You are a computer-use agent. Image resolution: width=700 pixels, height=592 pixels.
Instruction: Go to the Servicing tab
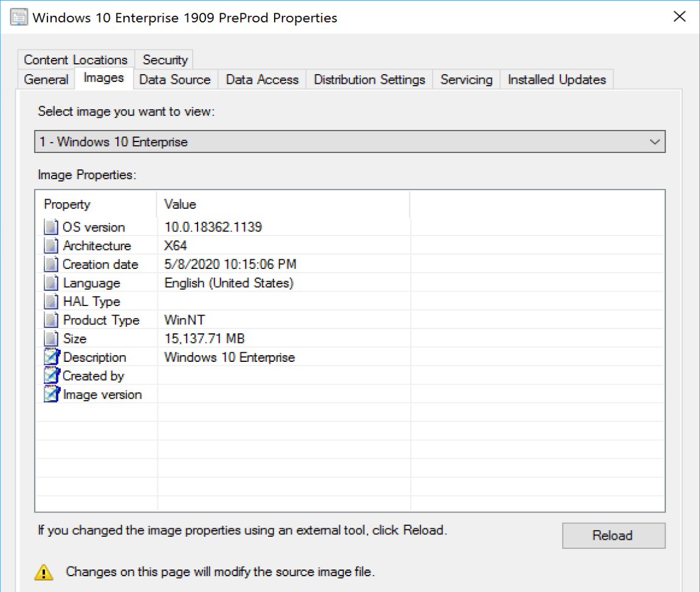click(466, 80)
